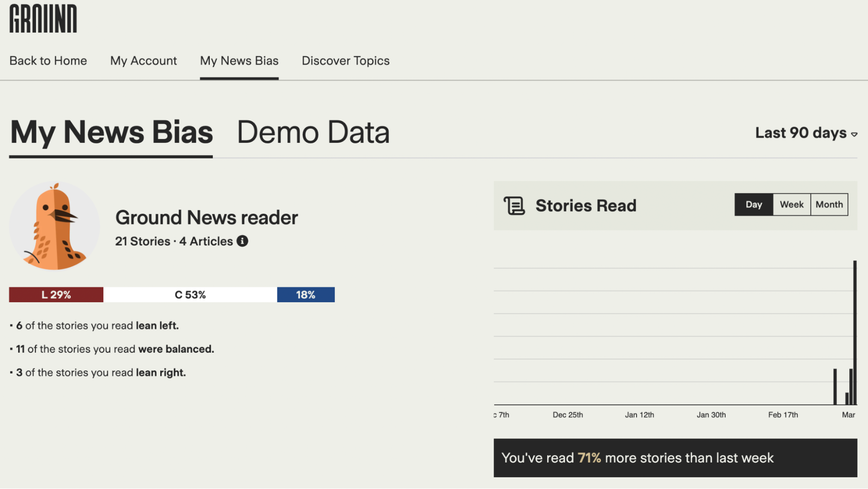Click the tallest bar in the chart
Image resolution: width=868 pixels, height=489 pixels.
click(855, 333)
